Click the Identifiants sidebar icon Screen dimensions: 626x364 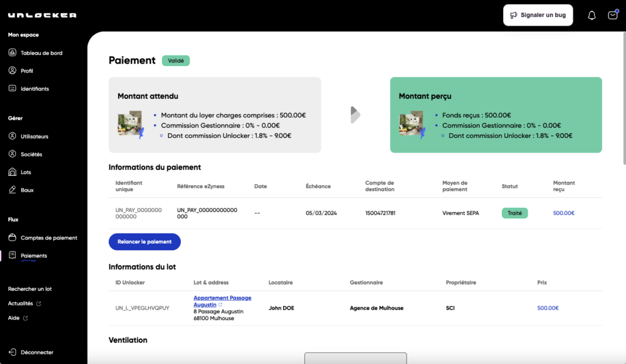[12, 89]
